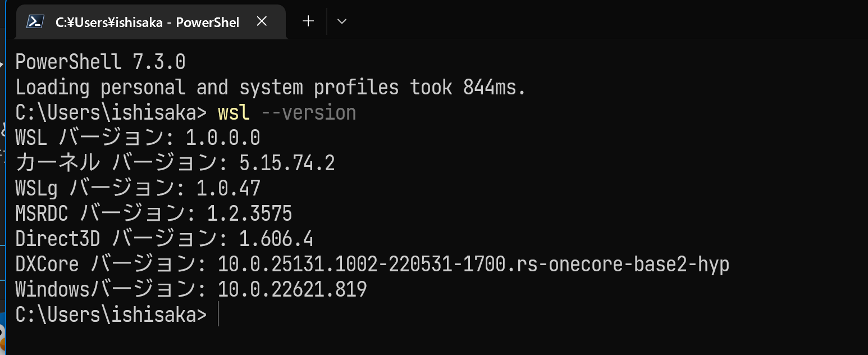
Task: Click the empty title bar area beside tabs
Action: point(561,22)
